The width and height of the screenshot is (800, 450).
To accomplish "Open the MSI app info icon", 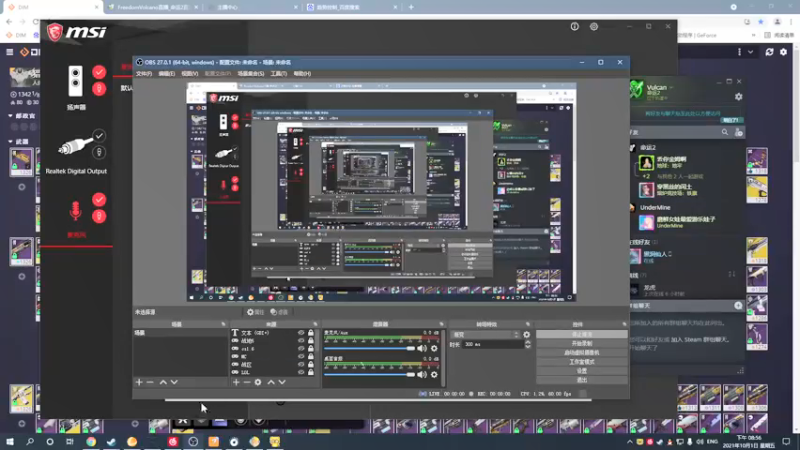I will [574, 27].
